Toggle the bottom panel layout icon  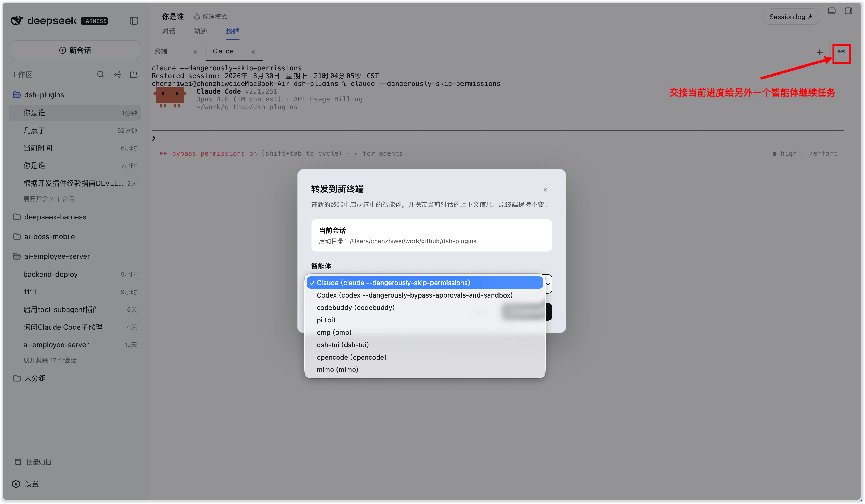point(832,11)
